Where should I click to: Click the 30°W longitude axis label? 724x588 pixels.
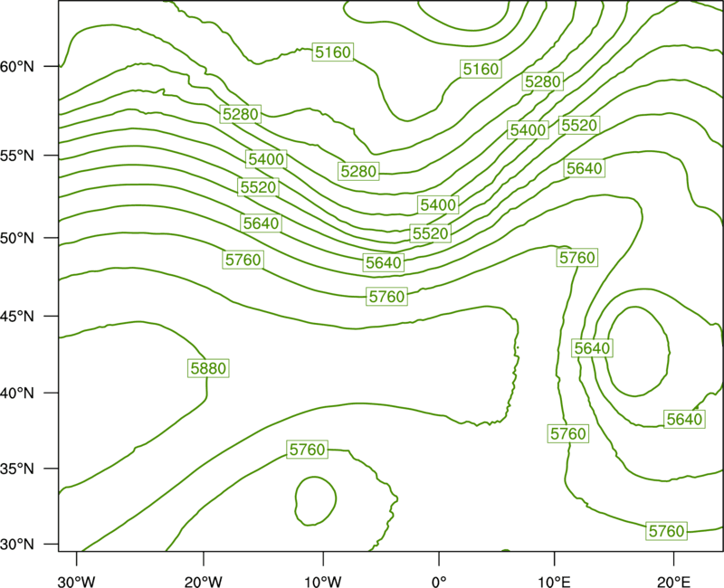pyautogui.click(x=77, y=582)
